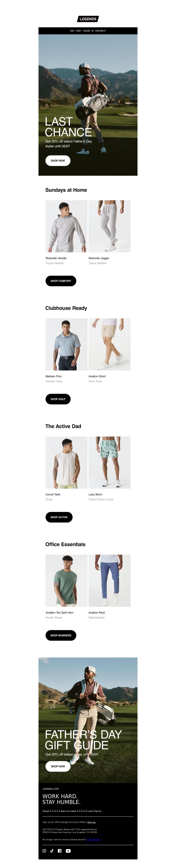Click the Sign up link for SMS

coord(92,822)
